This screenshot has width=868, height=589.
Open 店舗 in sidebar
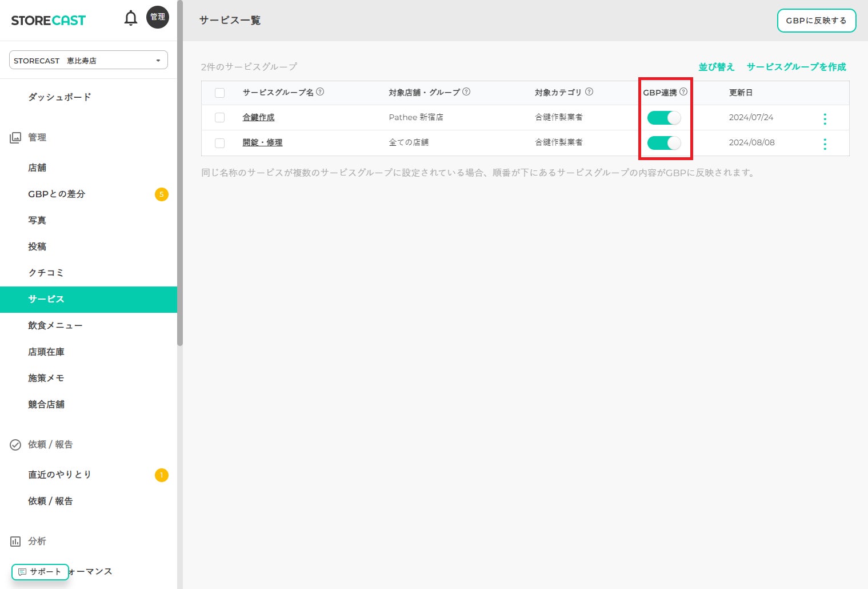(37, 168)
